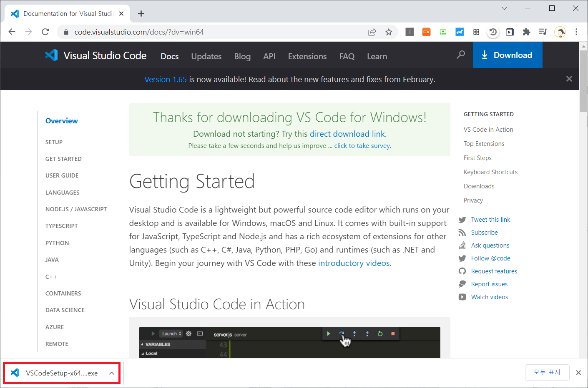The width and height of the screenshot is (588, 388).
Task: Expand the NODE.JS / JAVASCRIPT sidebar section
Action: pos(76,209)
